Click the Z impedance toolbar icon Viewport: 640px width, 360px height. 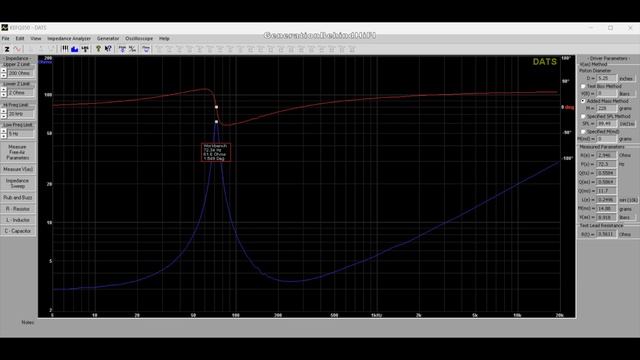pos(7,49)
